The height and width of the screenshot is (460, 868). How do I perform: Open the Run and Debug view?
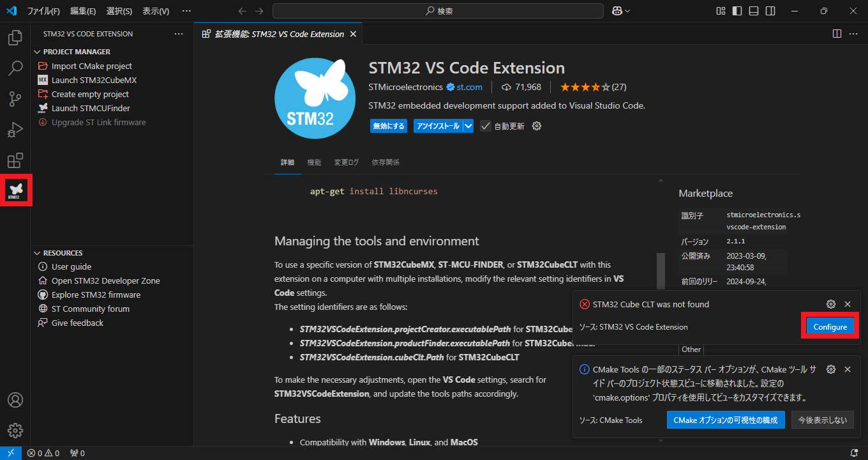pyautogui.click(x=15, y=129)
